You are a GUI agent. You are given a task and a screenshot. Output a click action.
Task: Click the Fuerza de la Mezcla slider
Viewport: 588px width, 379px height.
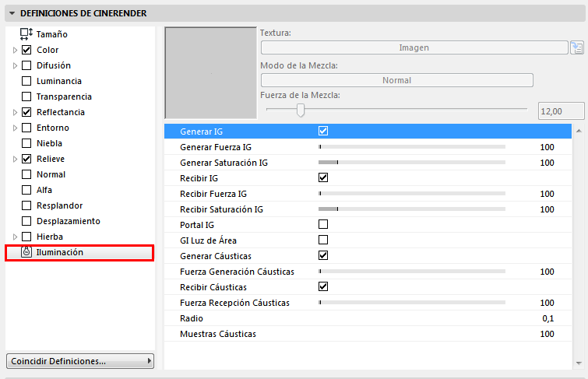point(301,111)
